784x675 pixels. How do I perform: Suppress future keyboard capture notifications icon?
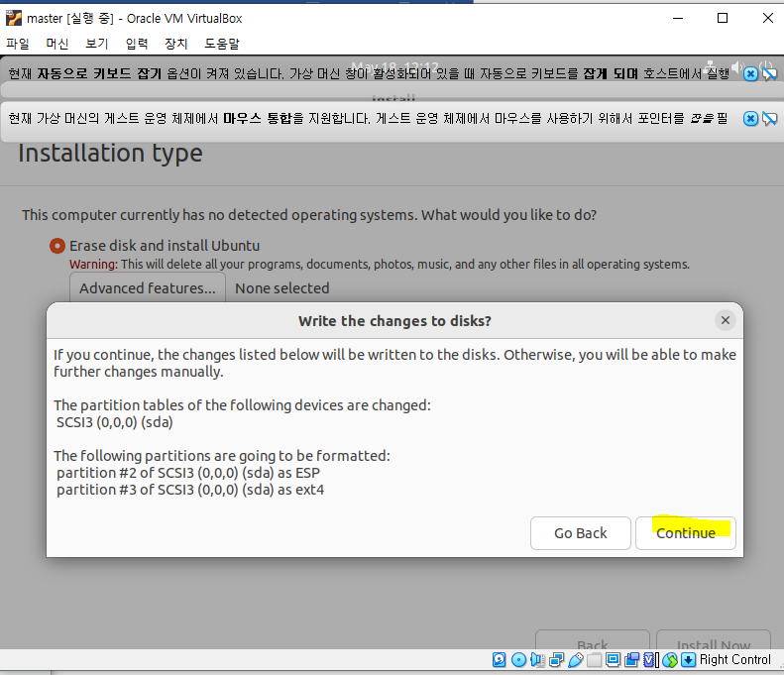coord(770,74)
